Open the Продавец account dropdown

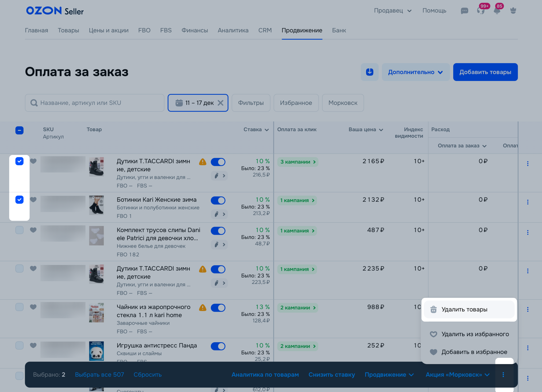[x=393, y=11]
